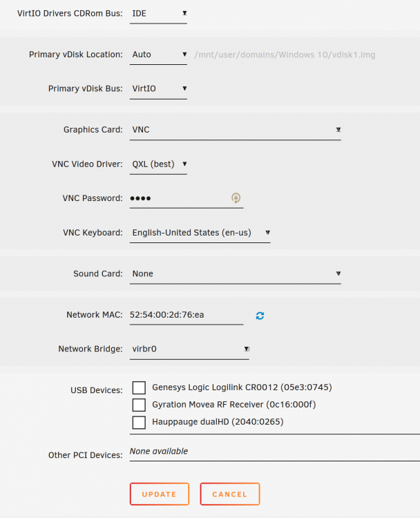Click the CANCEL button
Image resolution: width=420 pixels, height=518 pixels.
(x=229, y=495)
